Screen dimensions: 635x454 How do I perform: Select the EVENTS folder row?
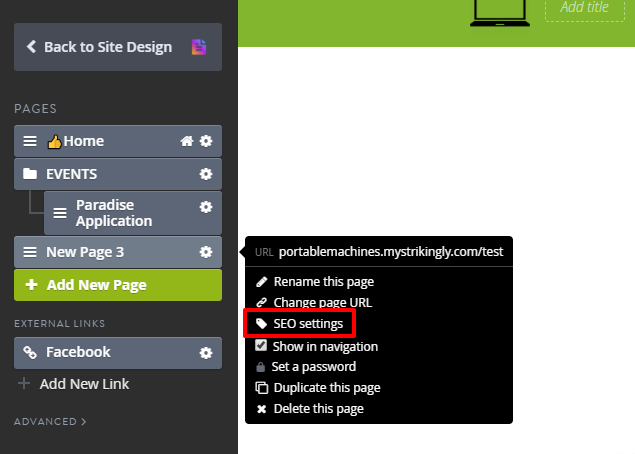tap(118, 174)
